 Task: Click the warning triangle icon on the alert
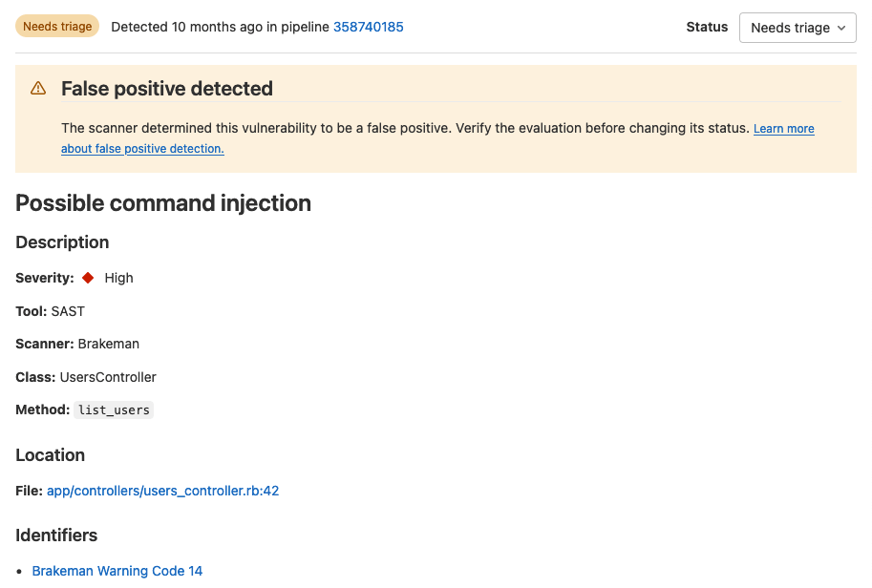click(x=38, y=87)
